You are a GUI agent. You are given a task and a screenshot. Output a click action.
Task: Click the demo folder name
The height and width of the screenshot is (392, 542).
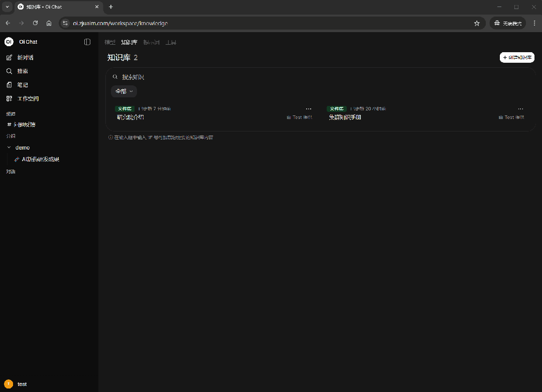(23, 148)
